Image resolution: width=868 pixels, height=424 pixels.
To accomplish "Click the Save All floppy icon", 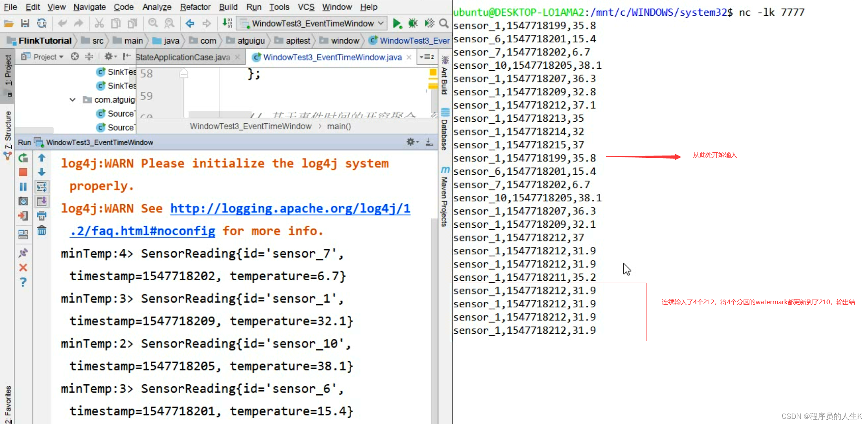I will 25,24.
